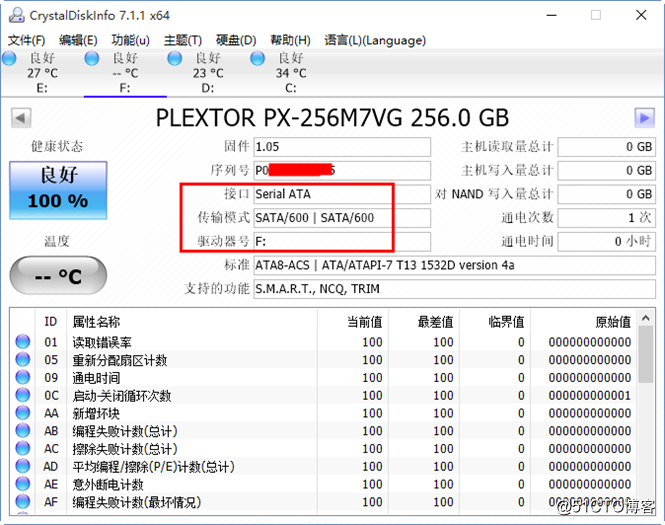Screen dimensions: 665x525
Task: Click the transfer mode field SATA/600 | SATA/600
Action: [342, 218]
